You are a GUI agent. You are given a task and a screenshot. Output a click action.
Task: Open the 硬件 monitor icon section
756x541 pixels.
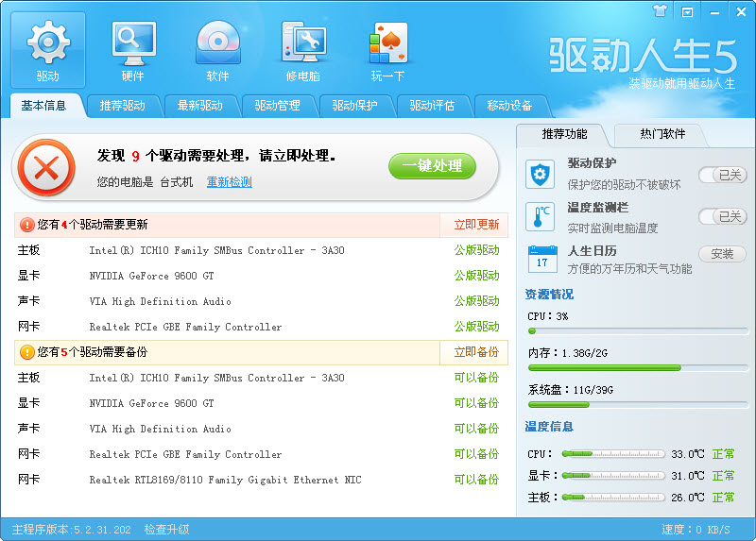(133, 50)
